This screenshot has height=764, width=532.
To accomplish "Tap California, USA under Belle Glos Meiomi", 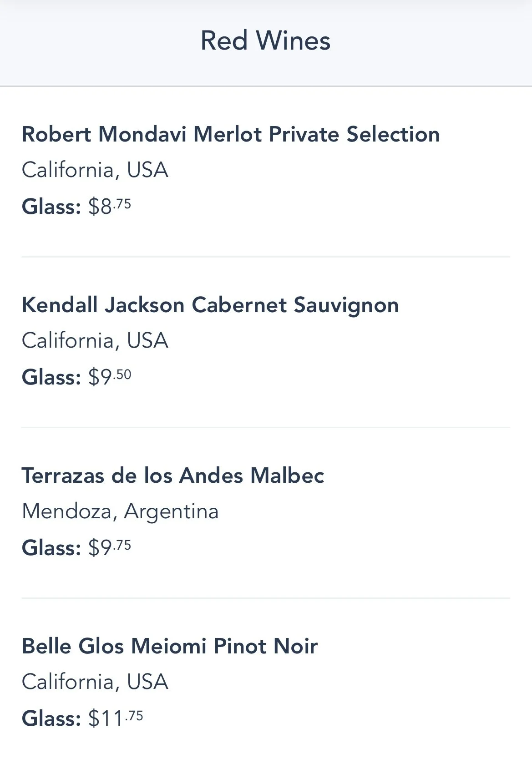I will point(95,682).
